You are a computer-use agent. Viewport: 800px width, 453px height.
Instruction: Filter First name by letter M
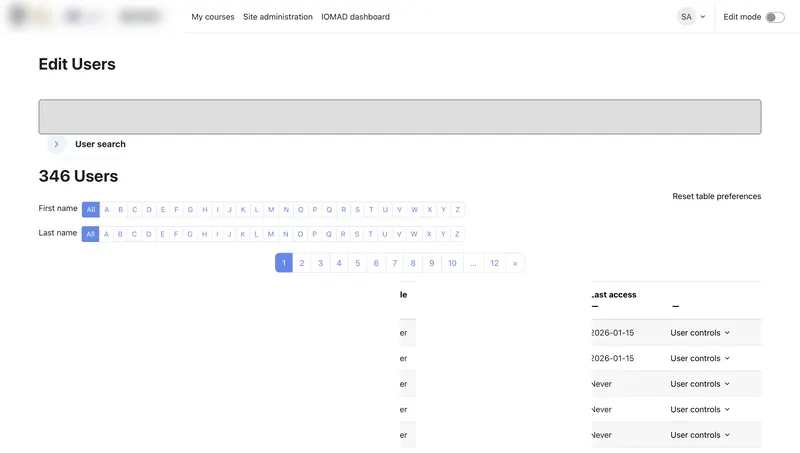(x=271, y=210)
